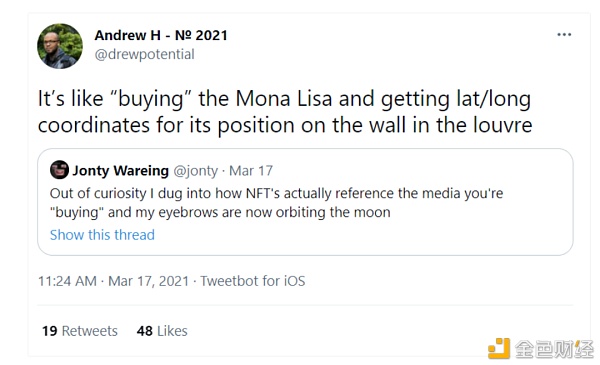
Task: View the 48 Likes list
Action: pos(162,331)
